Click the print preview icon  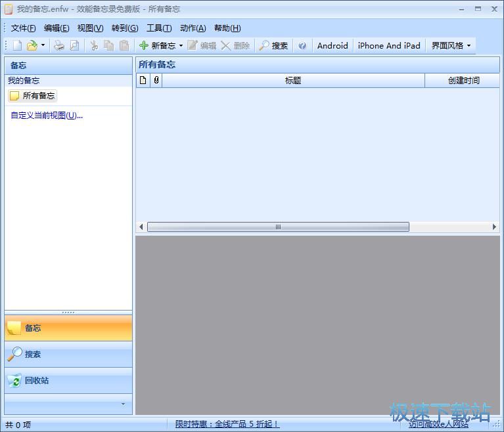click(x=74, y=45)
